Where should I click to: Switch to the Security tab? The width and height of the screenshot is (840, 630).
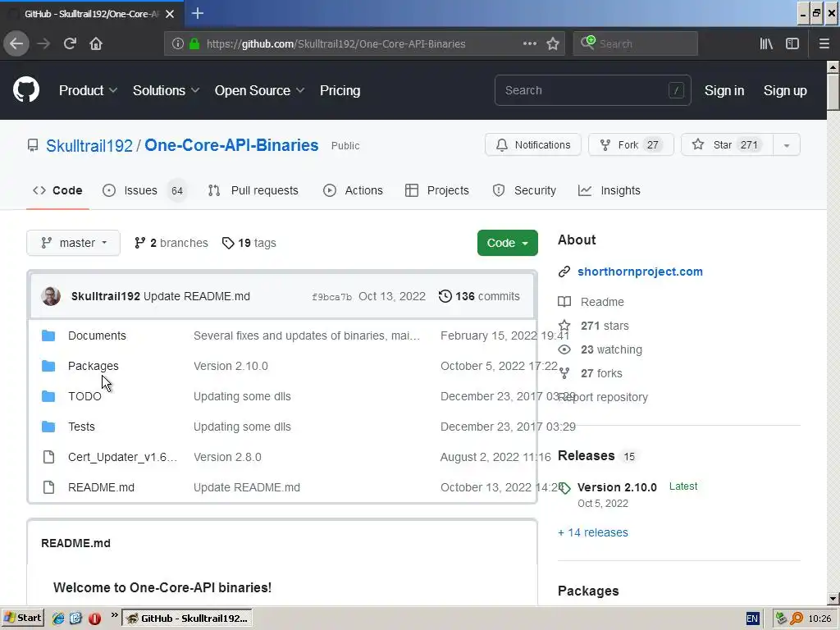point(524,190)
